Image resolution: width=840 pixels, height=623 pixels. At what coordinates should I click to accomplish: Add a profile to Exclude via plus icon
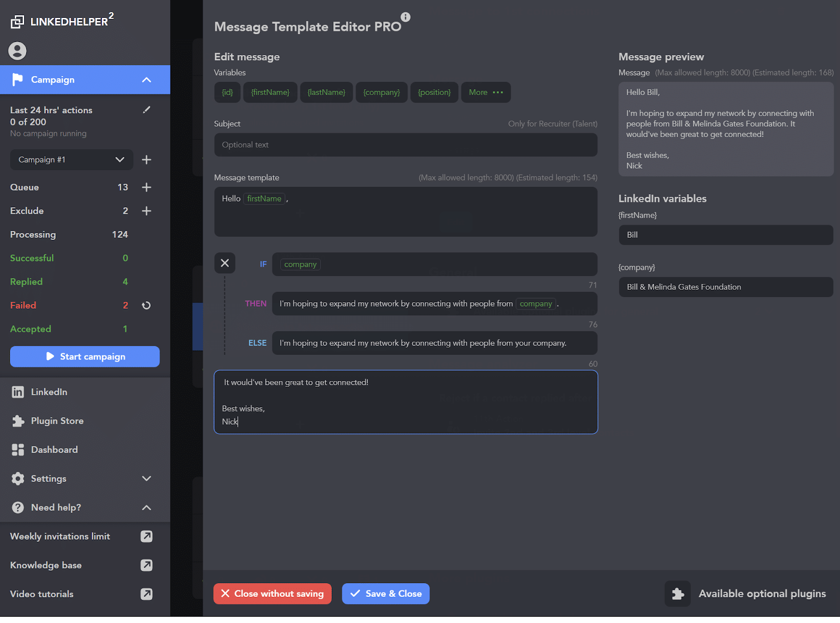point(146,210)
